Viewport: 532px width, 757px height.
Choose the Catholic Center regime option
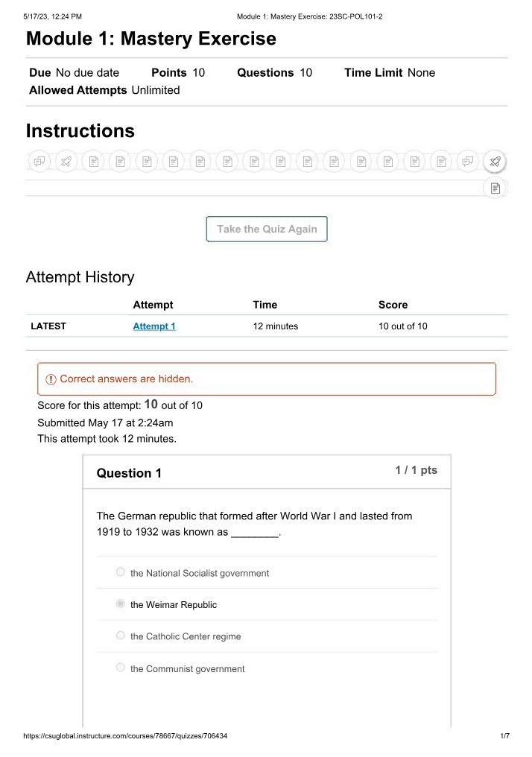tap(120, 636)
